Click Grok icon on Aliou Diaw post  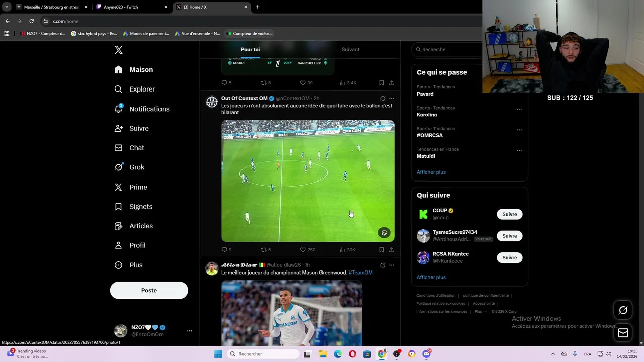click(383, 265)
